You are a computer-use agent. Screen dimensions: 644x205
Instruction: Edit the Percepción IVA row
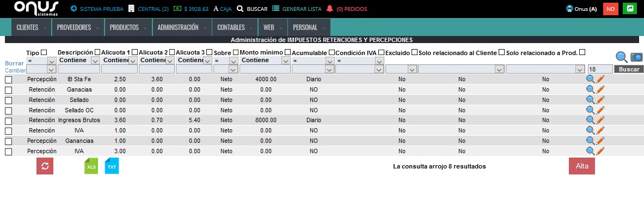[x=600, y=151]
